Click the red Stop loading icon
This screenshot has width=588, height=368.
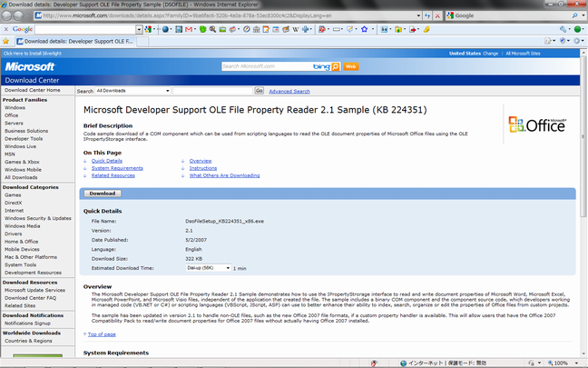pyautogui.click(x=437, y=15)
